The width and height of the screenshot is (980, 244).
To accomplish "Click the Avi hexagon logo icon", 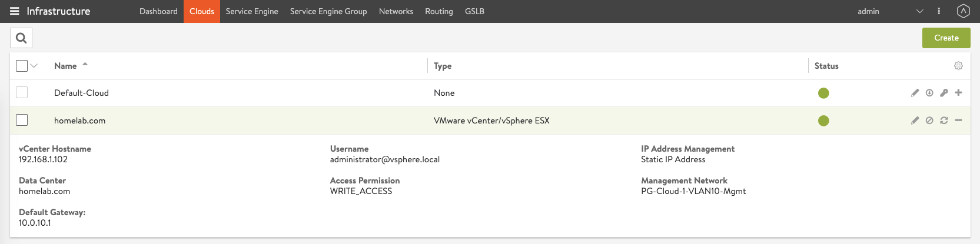I will point(963,11).
